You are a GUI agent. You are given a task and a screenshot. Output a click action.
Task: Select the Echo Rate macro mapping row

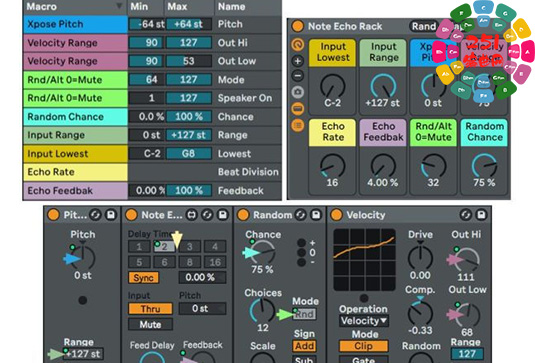click(x=152, y=172)
